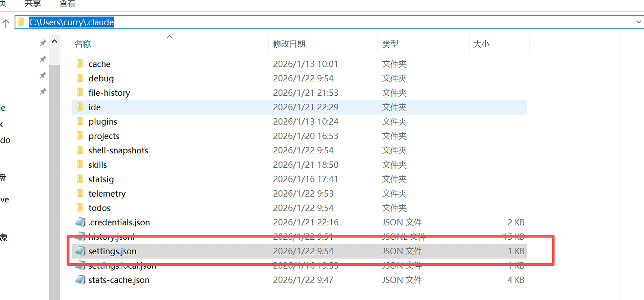Select the ide folder name

click(x=95, y=107)
